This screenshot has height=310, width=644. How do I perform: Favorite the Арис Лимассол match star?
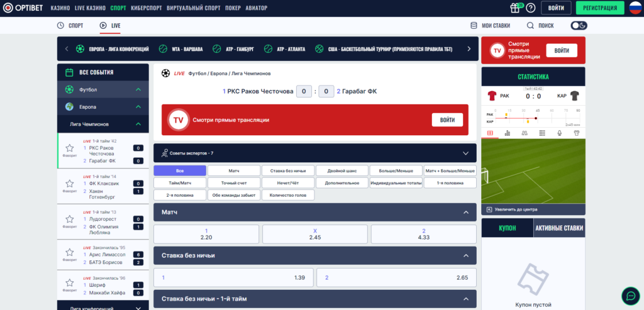(69, 252)
